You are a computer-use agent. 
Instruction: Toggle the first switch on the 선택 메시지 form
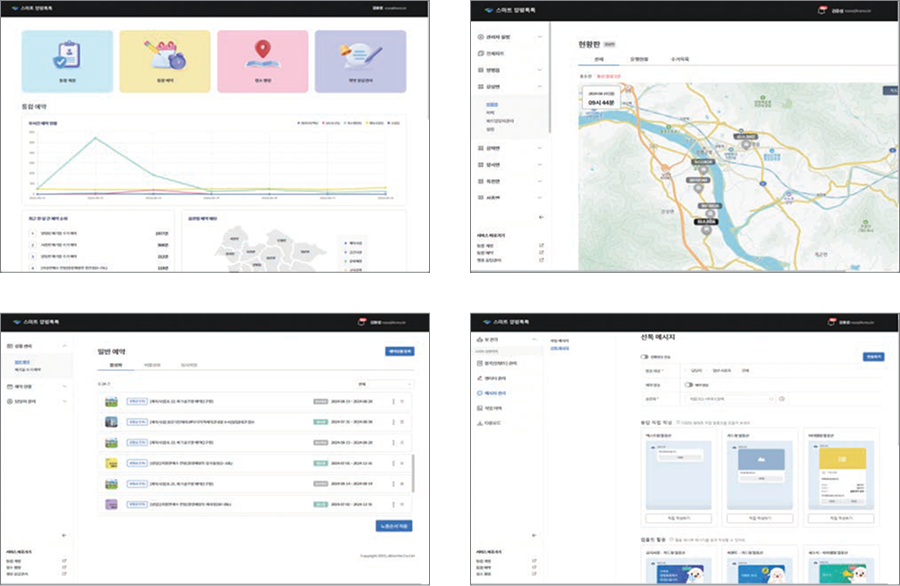coord(644,356)
